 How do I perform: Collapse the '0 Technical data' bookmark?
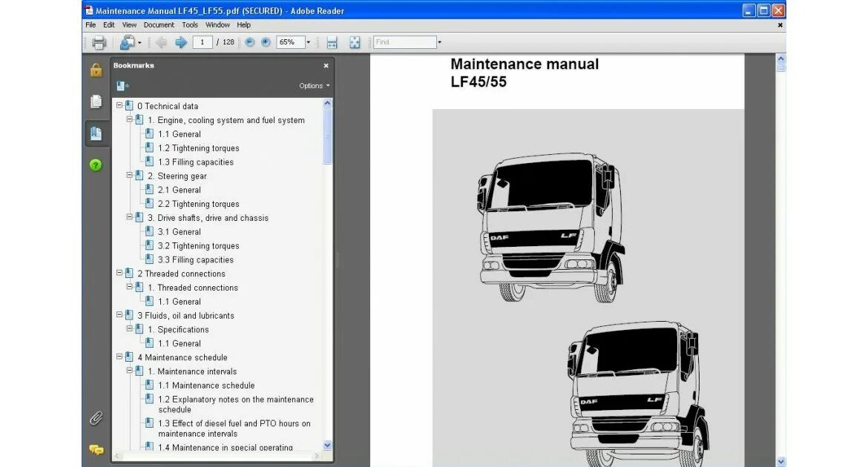119,105
